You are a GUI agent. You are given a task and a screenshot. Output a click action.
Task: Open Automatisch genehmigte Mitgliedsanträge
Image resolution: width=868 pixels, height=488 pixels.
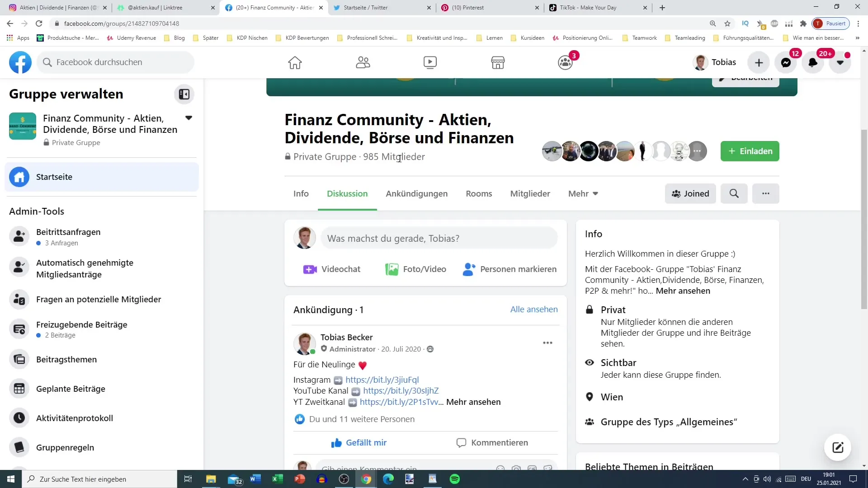(x=102, y=268)
